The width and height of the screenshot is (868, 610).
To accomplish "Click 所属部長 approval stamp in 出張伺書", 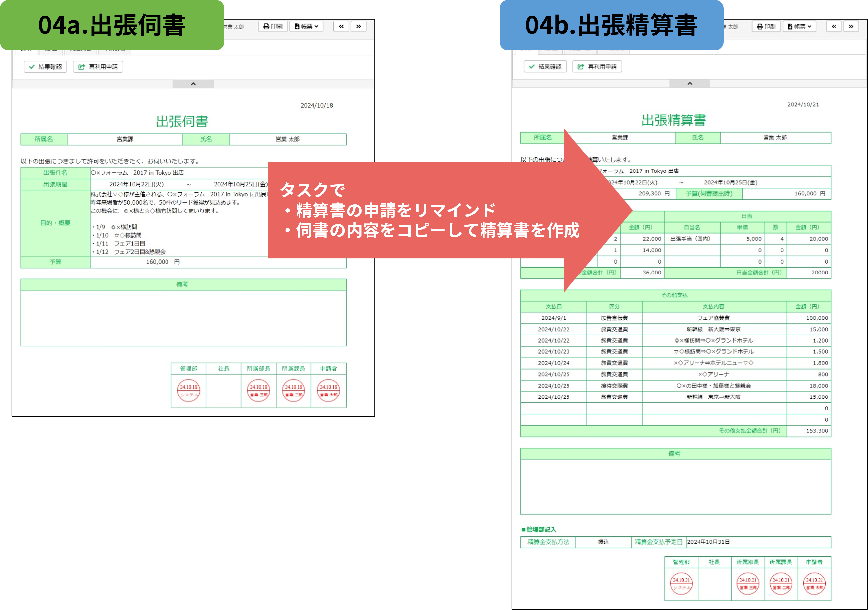I will tap(259, 391).
